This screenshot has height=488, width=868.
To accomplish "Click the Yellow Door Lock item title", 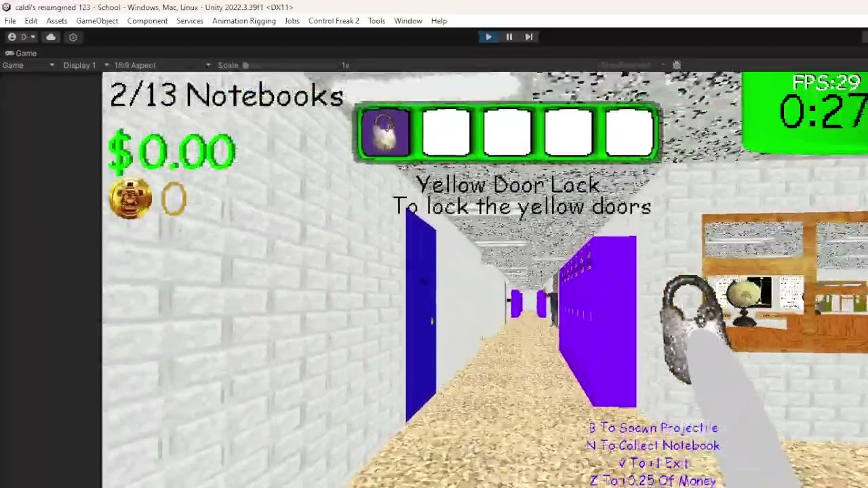I will [x=508, y=184].
